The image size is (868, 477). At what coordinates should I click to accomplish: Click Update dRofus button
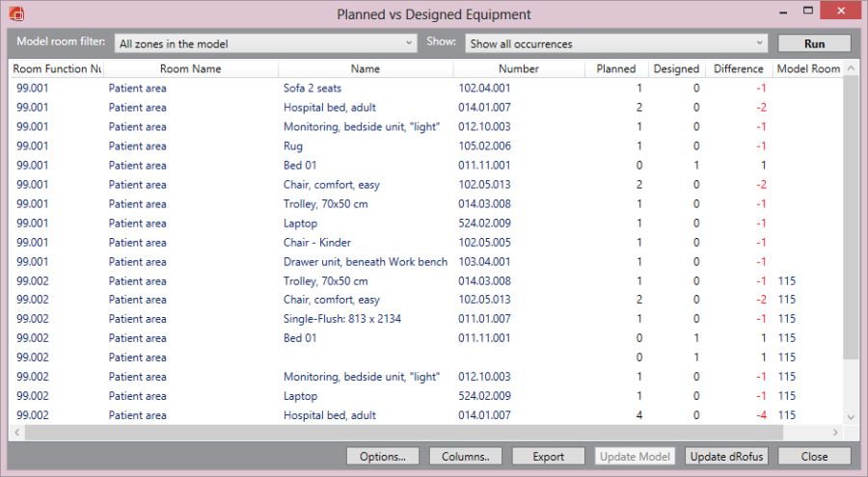click(726, 457)
